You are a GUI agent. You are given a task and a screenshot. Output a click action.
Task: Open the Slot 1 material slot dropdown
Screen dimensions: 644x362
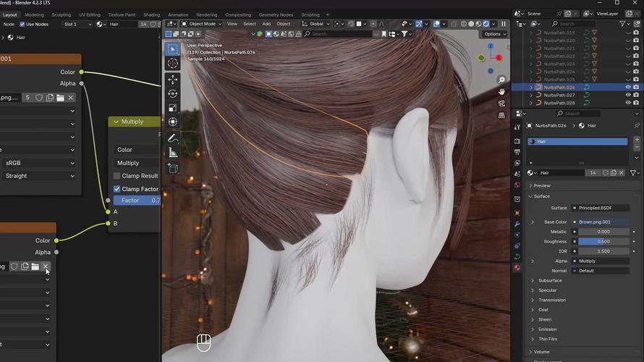coord(77,24)
